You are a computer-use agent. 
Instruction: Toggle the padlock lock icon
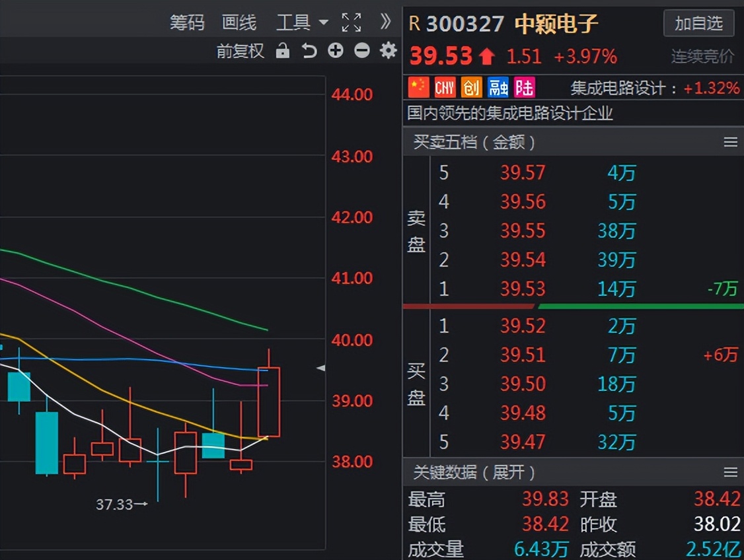pos(282,50)
